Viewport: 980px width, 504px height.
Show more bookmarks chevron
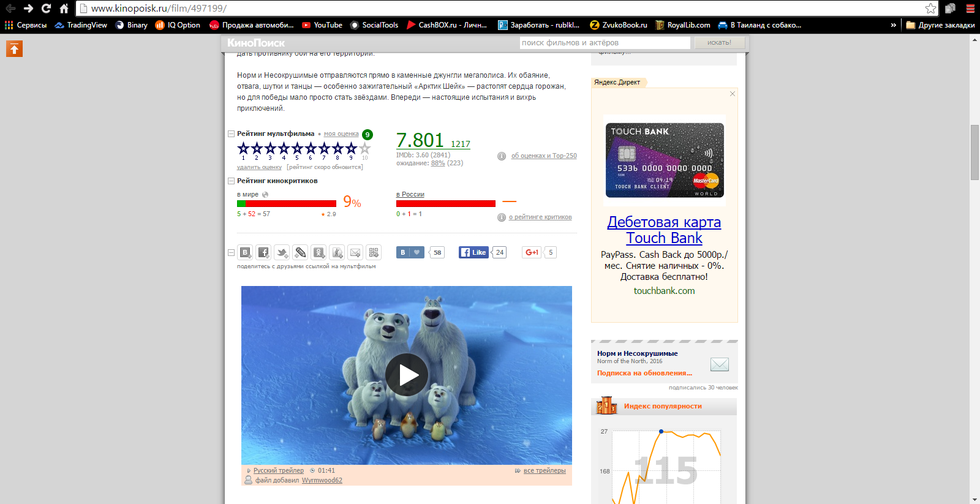click(893, 25)
